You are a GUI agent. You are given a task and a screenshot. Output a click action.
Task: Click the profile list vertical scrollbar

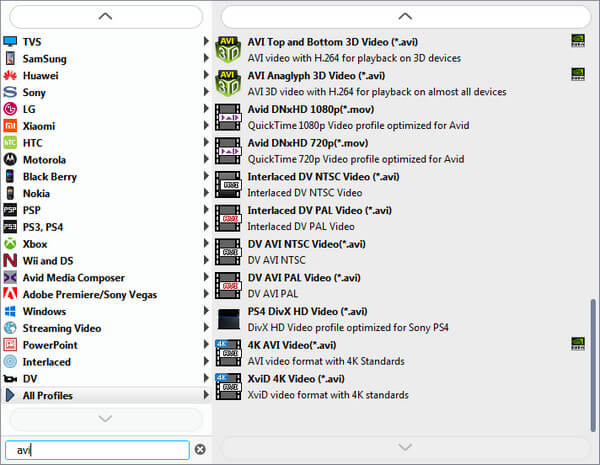593,365
